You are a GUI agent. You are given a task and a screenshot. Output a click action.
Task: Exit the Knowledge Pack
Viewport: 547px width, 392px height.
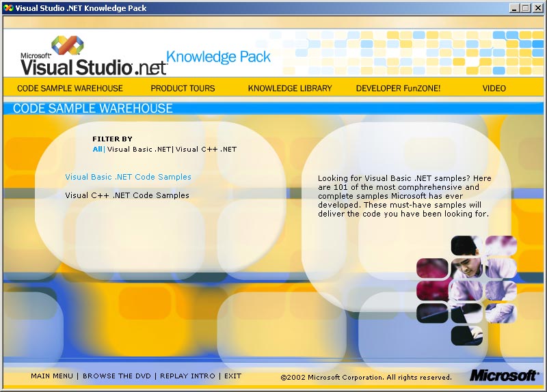coord(232,376)
